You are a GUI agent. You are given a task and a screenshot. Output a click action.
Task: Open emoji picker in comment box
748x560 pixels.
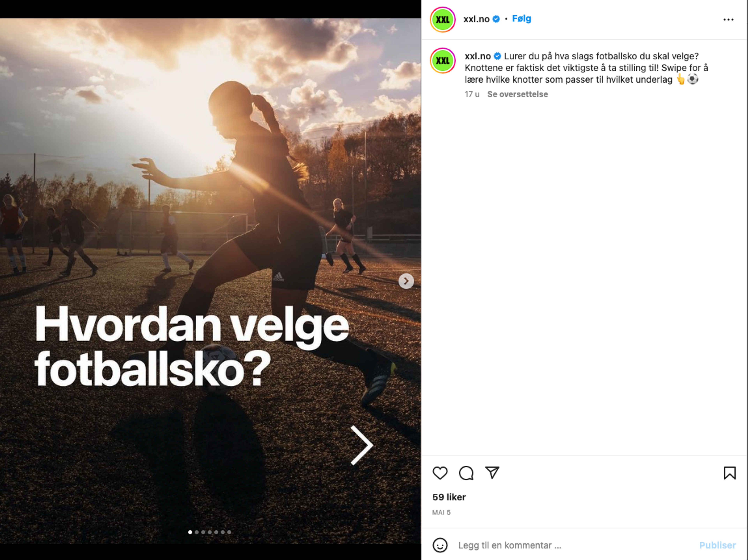pos(440,545)
